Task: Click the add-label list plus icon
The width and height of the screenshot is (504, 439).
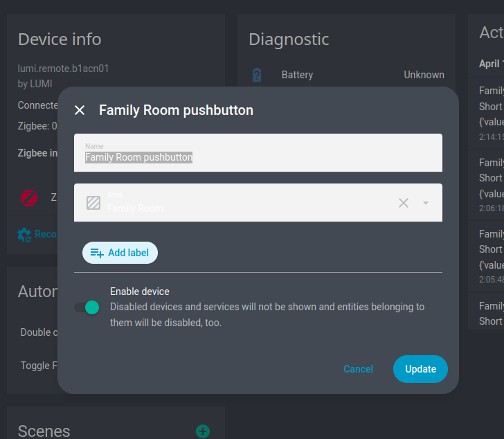Action: [96, 253]
